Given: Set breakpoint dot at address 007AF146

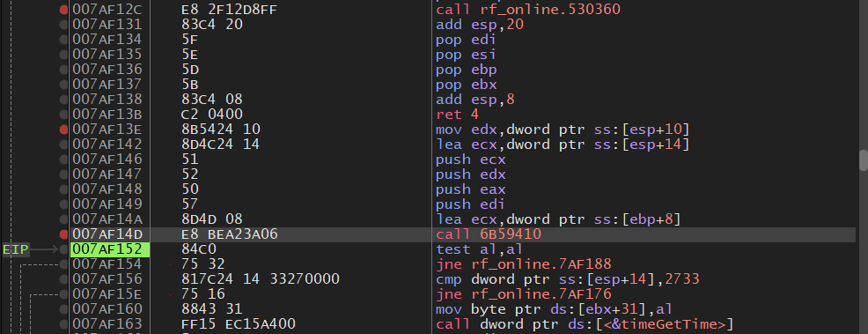Looking at the screenshot, I should 63,160.
